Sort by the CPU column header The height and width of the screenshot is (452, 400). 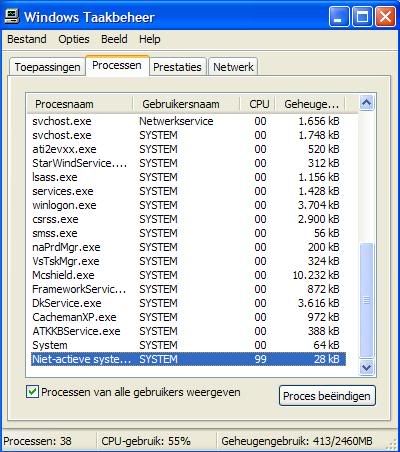pyautogui.click(x=258, y=104)
